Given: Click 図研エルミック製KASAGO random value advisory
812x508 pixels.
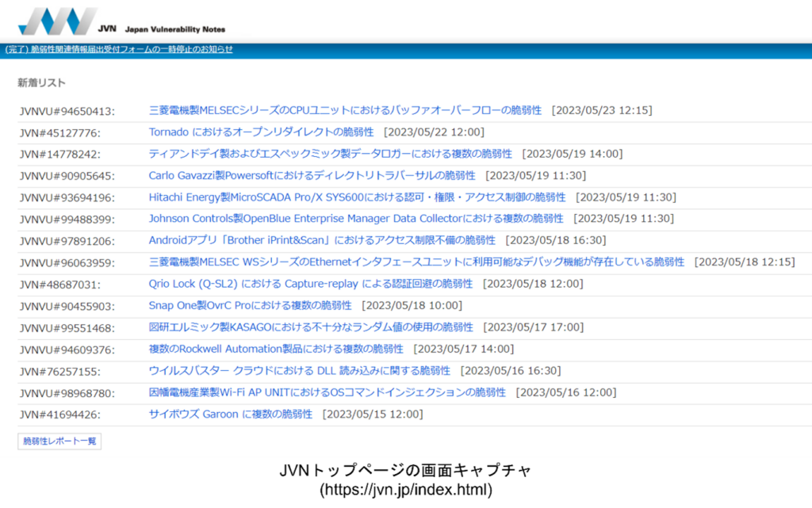Looking at the screenshot, I should coord(311,327).
